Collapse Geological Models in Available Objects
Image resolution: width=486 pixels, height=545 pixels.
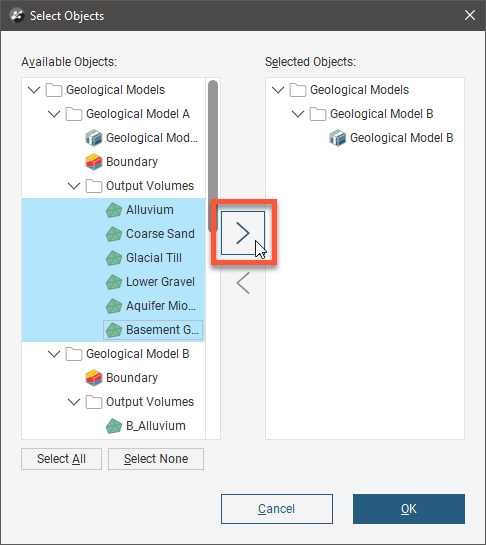pyautogui.click(x=34, y=90)
